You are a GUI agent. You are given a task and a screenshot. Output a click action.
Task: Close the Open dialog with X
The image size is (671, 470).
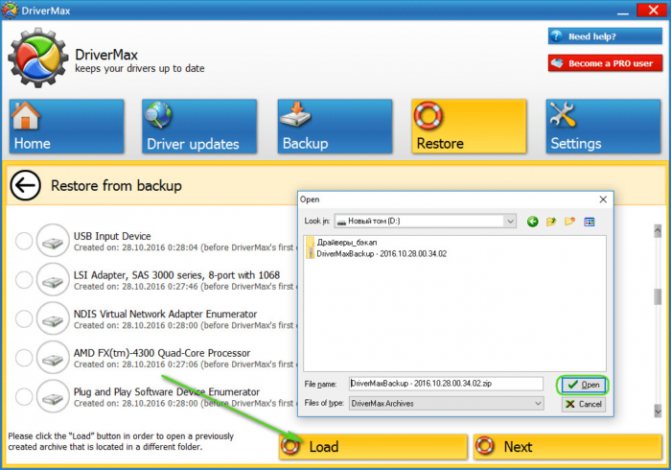(603, 199)
